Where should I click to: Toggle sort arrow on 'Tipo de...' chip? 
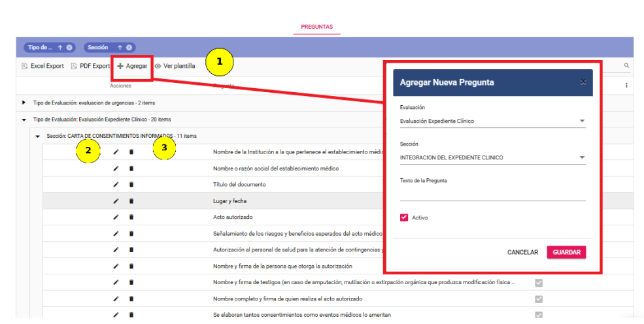tap(60, 48)
